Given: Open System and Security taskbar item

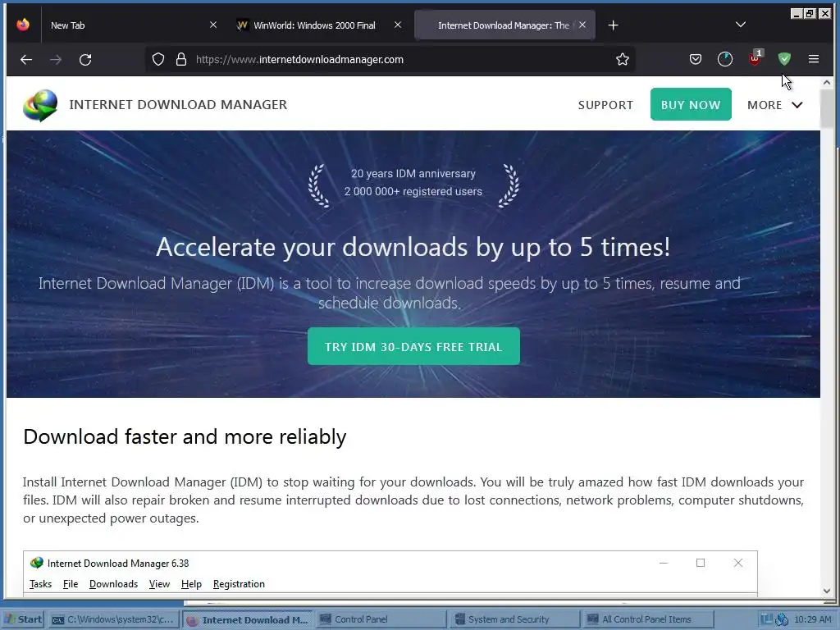Looking at the screenshot, I should click(x=514, y=619).
